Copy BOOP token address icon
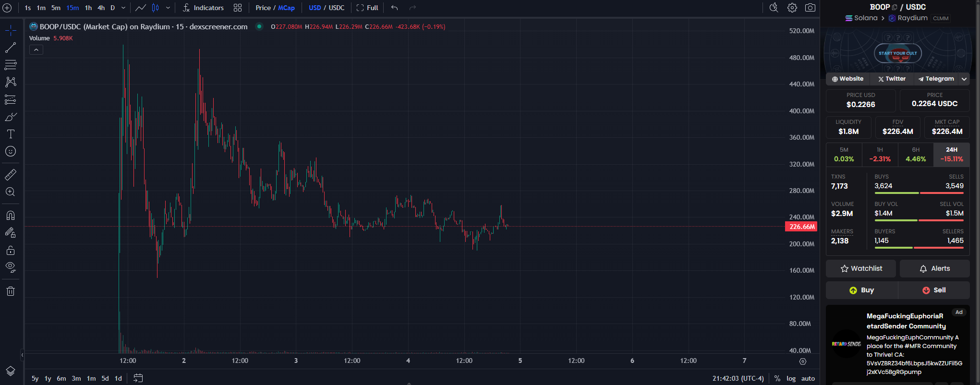This screenshot has width=980, height=385. 895,7
